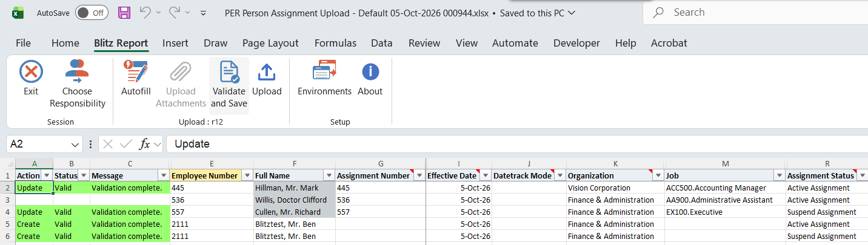Open the Job column filter dropdown

tap(779, 175)
